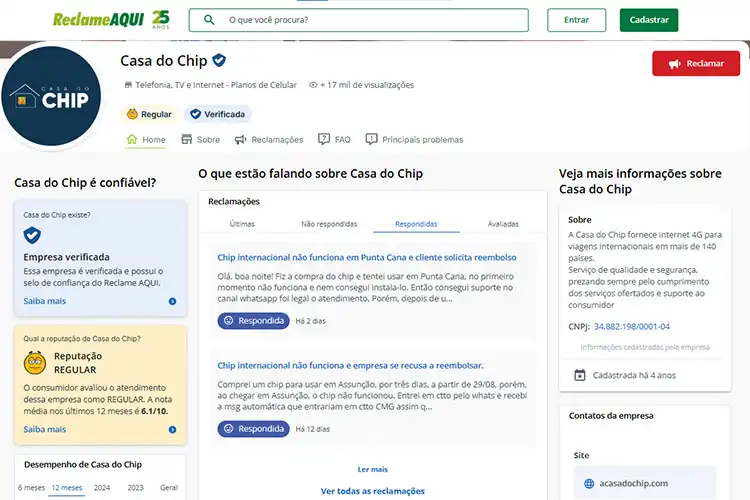The width and height of the screenshot is (750, 500).
Task: Click 'Ler mais' under complaints
Action: pyautogui.click(x=373, y=469)
